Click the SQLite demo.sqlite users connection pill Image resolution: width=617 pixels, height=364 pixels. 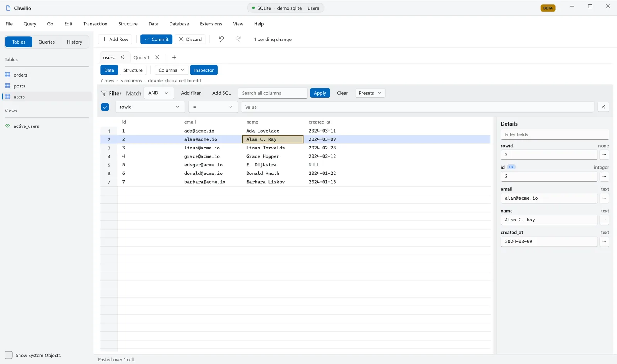click(285, 8)
